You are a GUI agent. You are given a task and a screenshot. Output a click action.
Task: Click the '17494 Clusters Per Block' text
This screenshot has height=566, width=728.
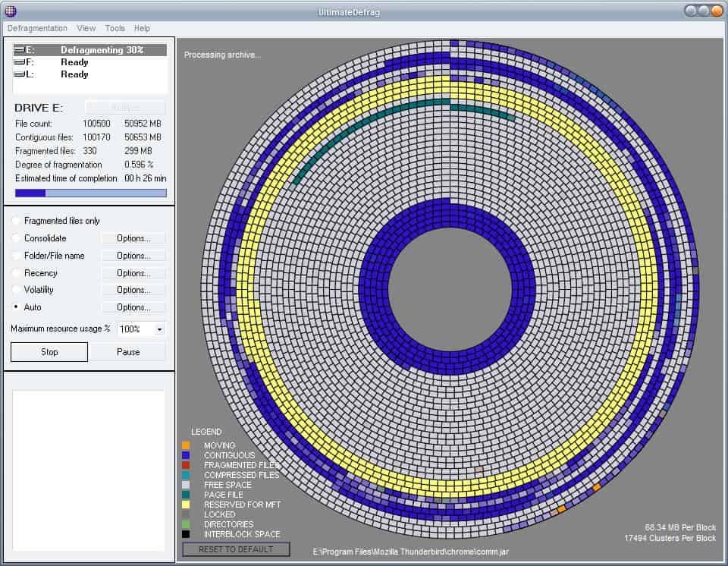click(670, 538)
